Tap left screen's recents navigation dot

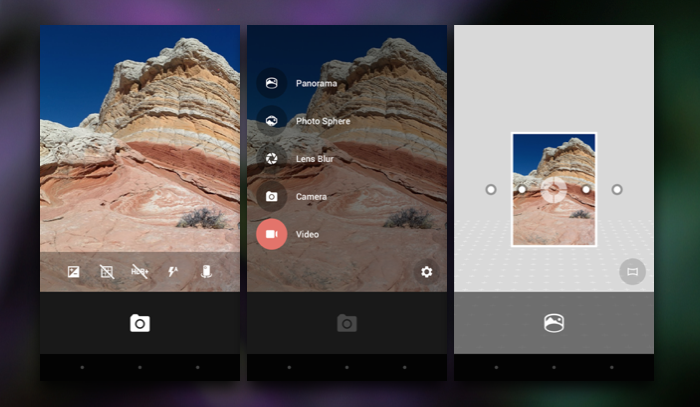[x=197, y=367]
